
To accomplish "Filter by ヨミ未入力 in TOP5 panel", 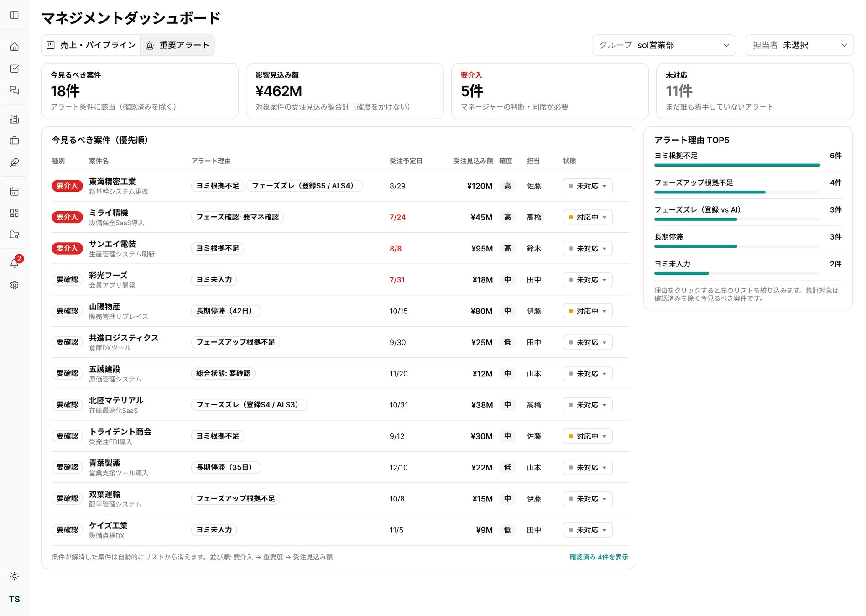I will (x=748, y=268).
